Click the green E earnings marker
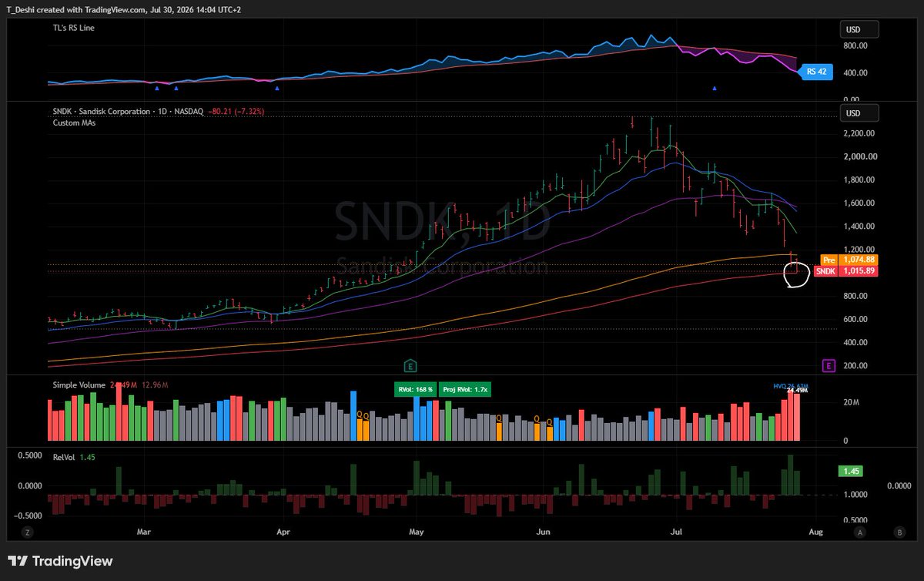 click(x=410, y=365)
